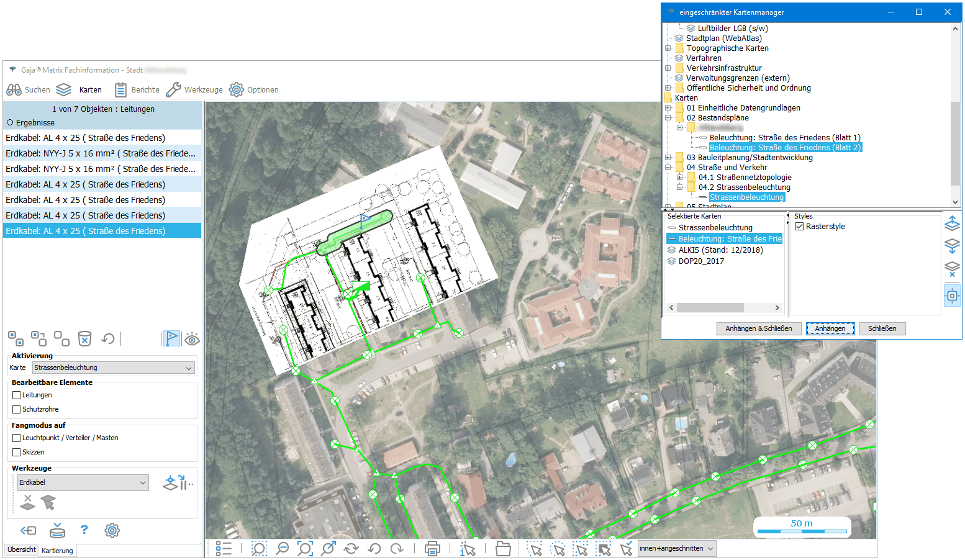Toggle the flag marker icon

(171, 338)
